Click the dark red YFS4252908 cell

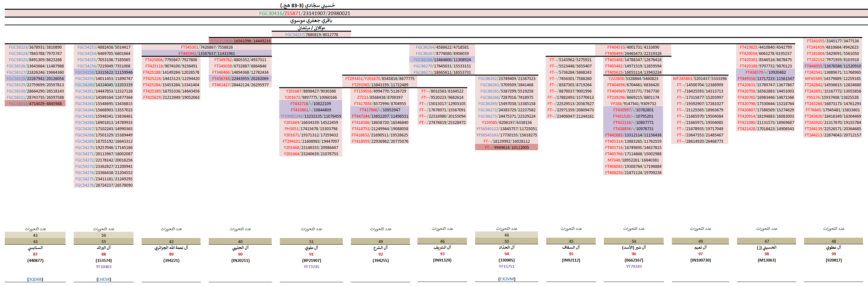pos(240,41)
